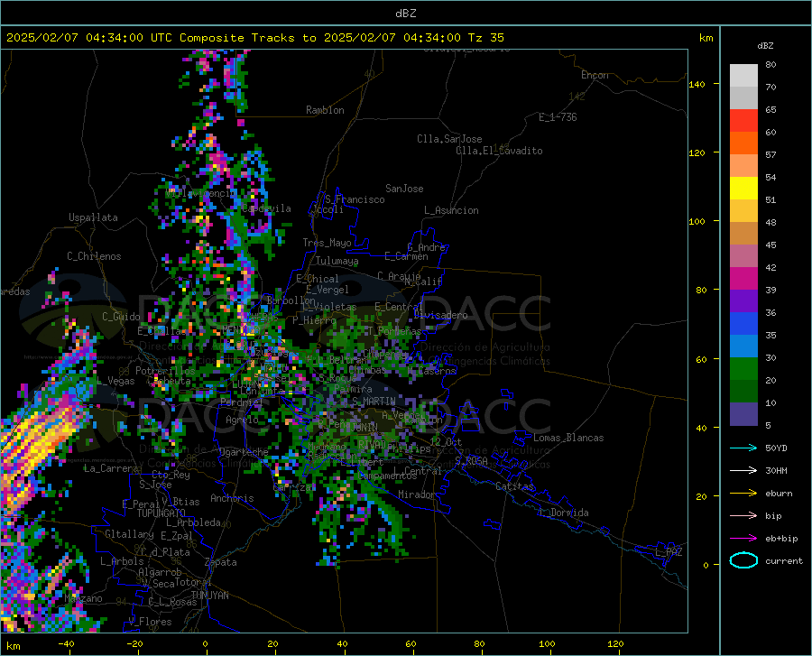Click the -40 tick on the horizontal axis

66,643
